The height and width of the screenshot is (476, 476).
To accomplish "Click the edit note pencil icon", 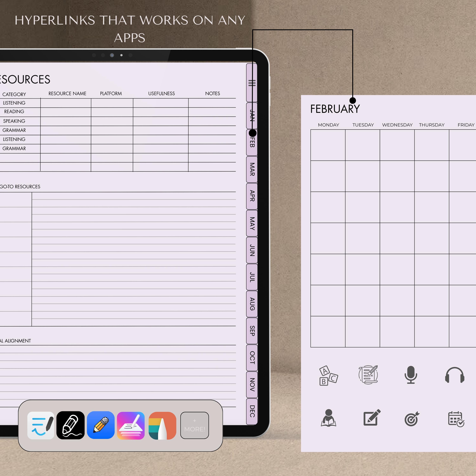I will [x=372, y=418].
